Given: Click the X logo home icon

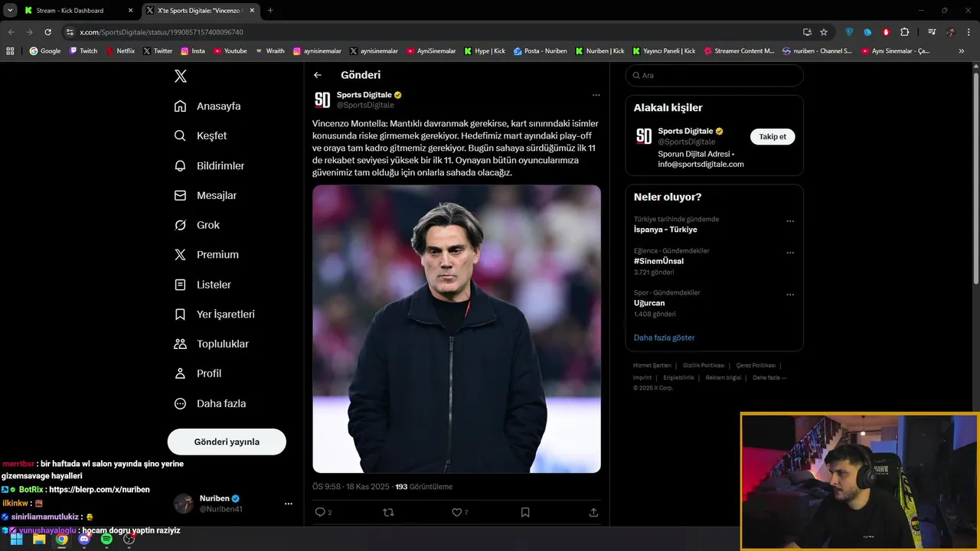Looking at the screenshot, I should pyautogui.click(x=181, y=76).
